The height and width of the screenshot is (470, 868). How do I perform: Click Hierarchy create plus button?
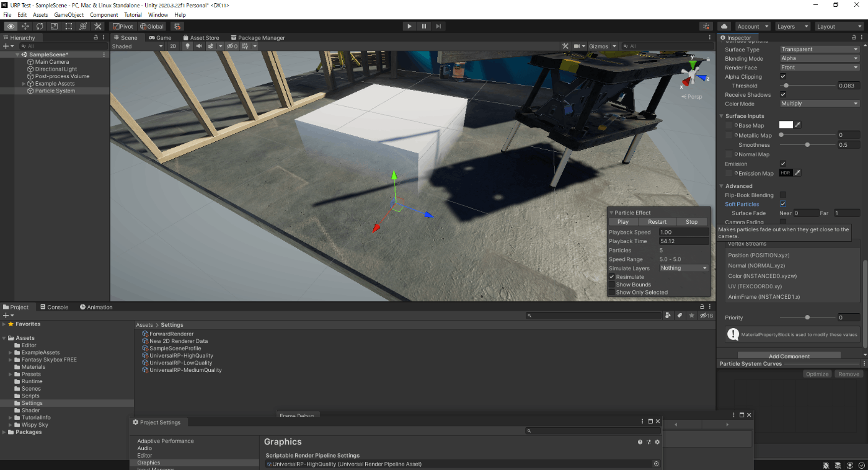(x=6, y=47)
